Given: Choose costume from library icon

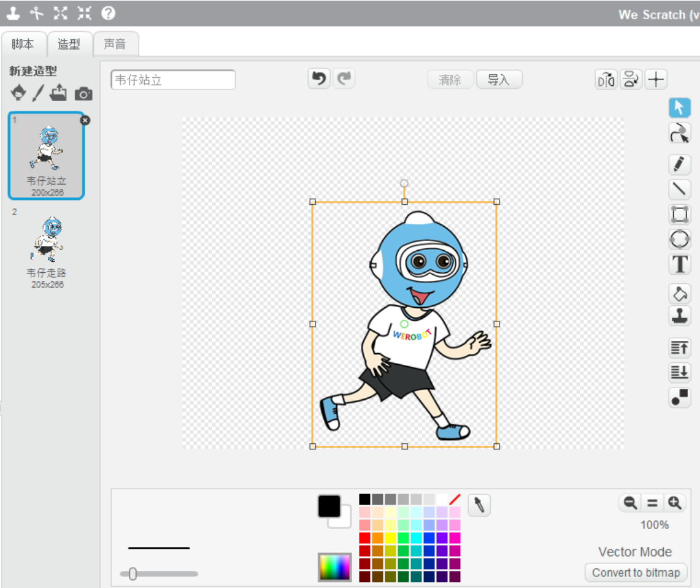Looking at the screenshot, I should point(18,93).
